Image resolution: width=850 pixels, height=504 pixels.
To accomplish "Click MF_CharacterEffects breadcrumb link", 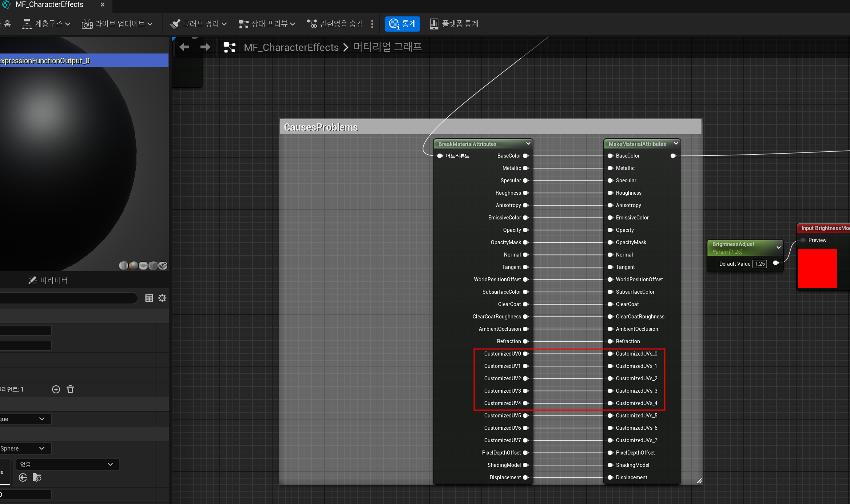I will [291, 47].
